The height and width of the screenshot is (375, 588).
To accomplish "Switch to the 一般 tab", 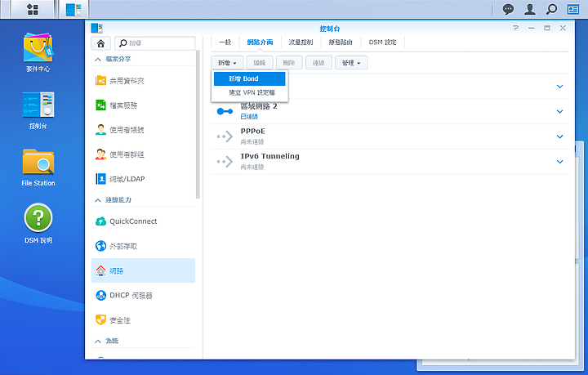I will point(225,42).
